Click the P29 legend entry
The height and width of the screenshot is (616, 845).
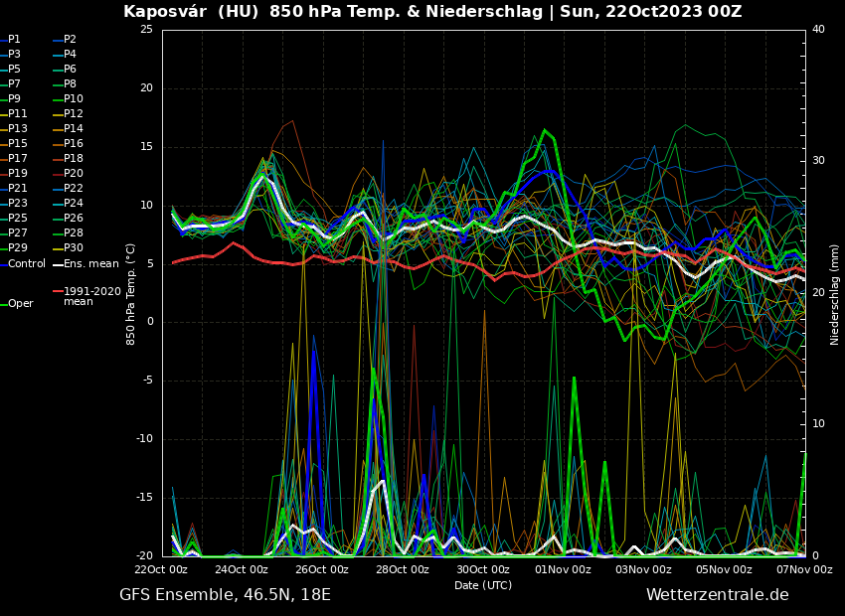pos(18,248)
